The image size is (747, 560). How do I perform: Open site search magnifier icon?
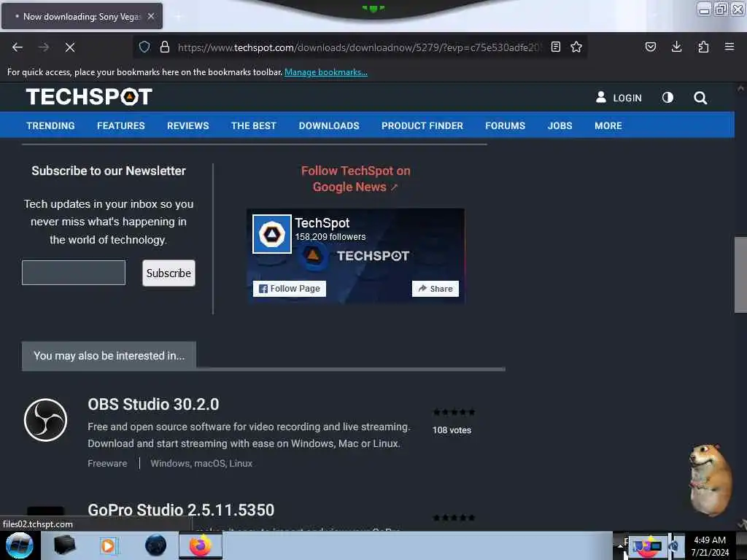click(x=700, y=98)
